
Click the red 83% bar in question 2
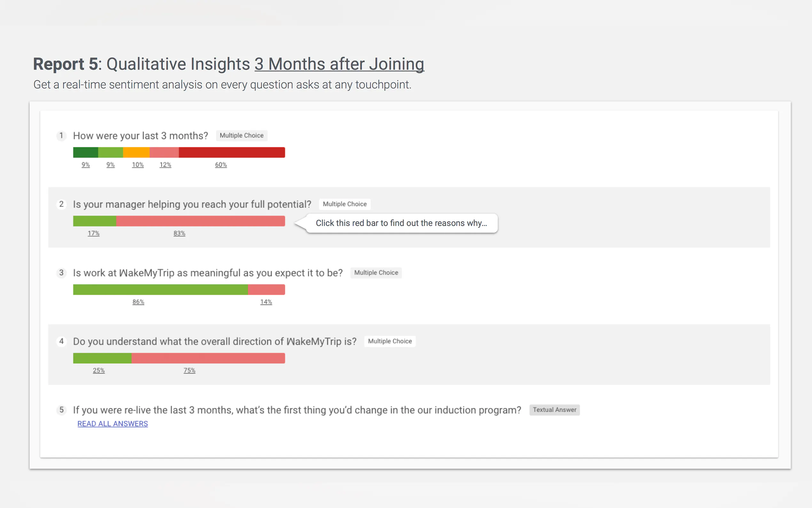pos(200,221)
